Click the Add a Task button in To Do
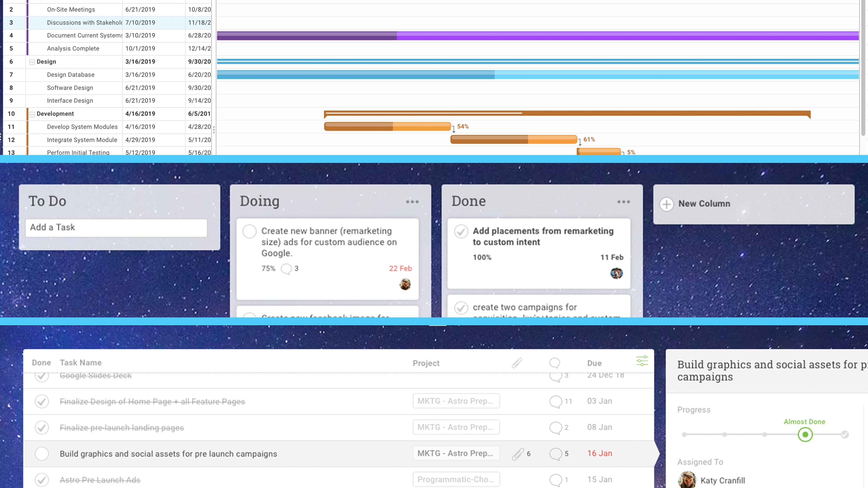This screenshot has height=488, width=868. 117,227
